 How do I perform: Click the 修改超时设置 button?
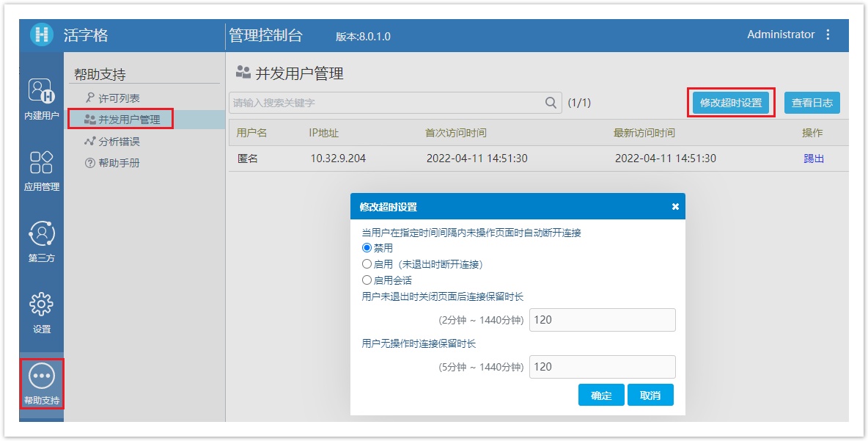pos(731,103)
